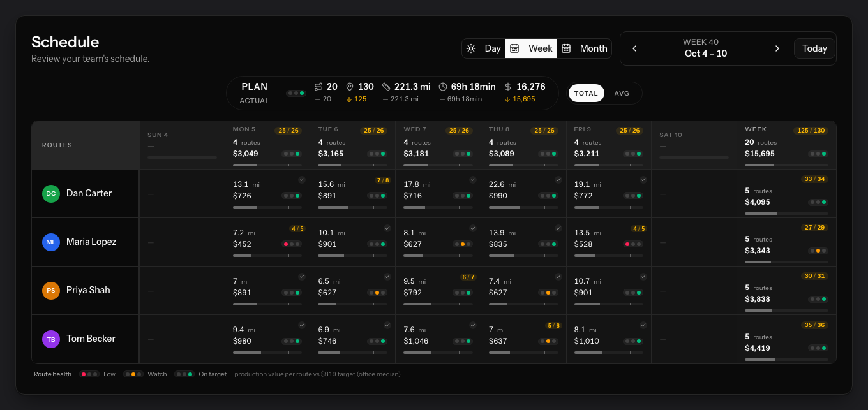Viewport: 868px width, 410px height.
Task: Click Maria Lopez's ML avatar
Action: [x=51, y=242]
